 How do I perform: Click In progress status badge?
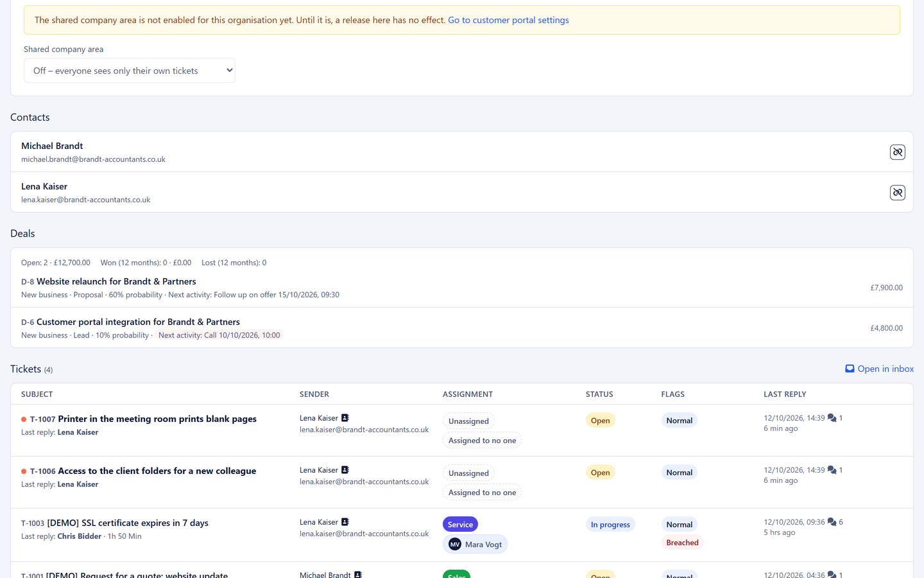tap(610, 524)
